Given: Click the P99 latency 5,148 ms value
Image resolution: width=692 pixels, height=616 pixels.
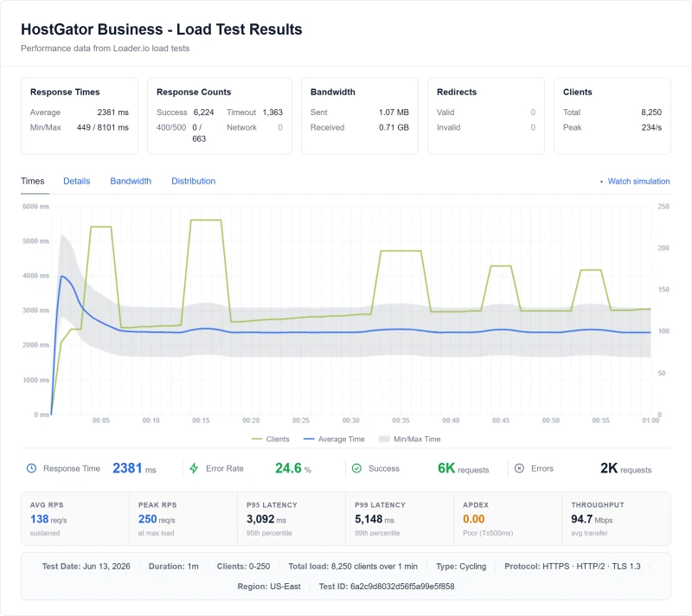Looking at the screenshot, I should tap(375, 519).
